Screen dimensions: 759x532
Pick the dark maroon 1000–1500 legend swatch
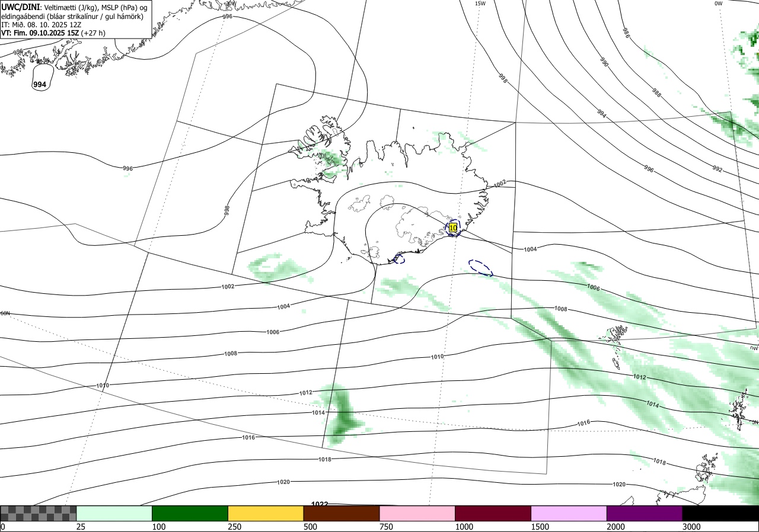pos(493,513)
